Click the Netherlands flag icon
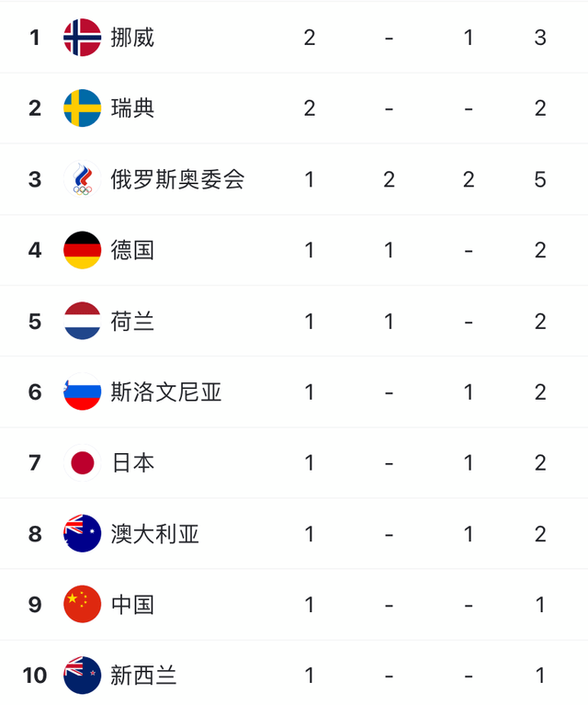Viewport: 588px width, 705px height. point(82,321)
